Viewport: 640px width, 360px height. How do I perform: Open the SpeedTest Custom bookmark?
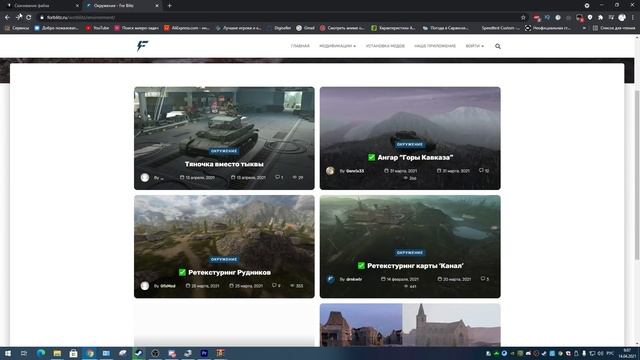[500, 28]
